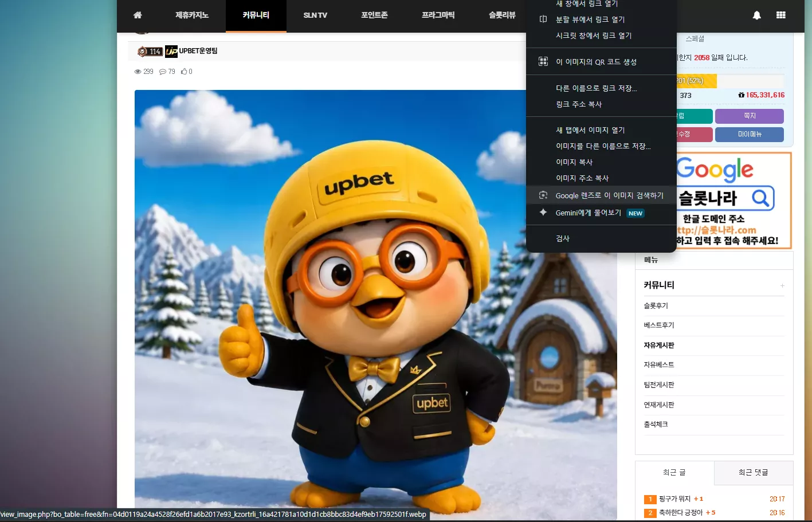
Task: Click the Google Lens icon in context menu
Action: 543,195
